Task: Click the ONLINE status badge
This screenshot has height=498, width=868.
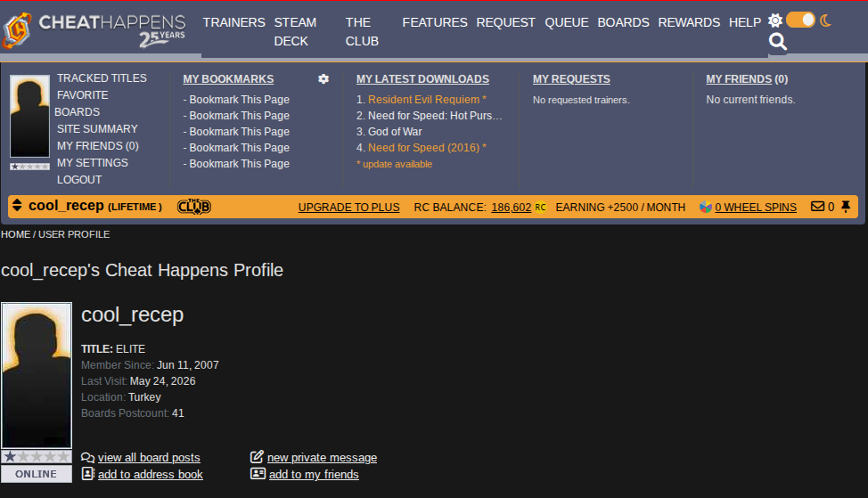Action: 37,474
